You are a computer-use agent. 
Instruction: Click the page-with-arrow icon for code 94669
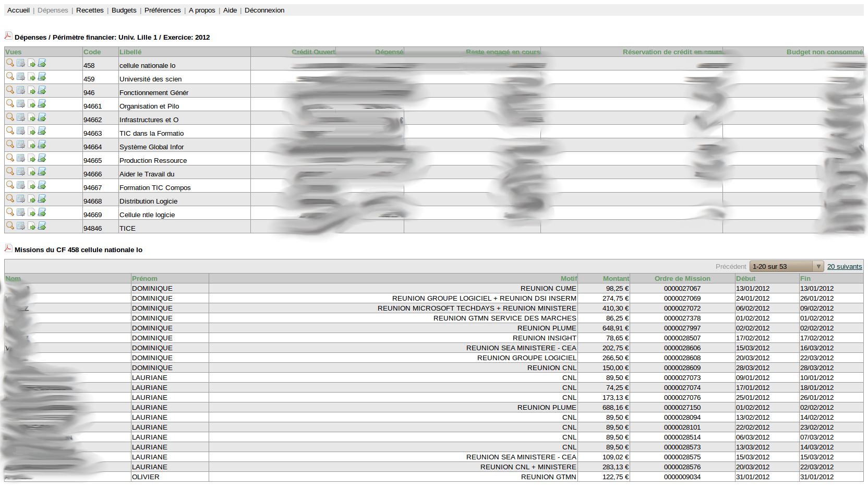32,212
